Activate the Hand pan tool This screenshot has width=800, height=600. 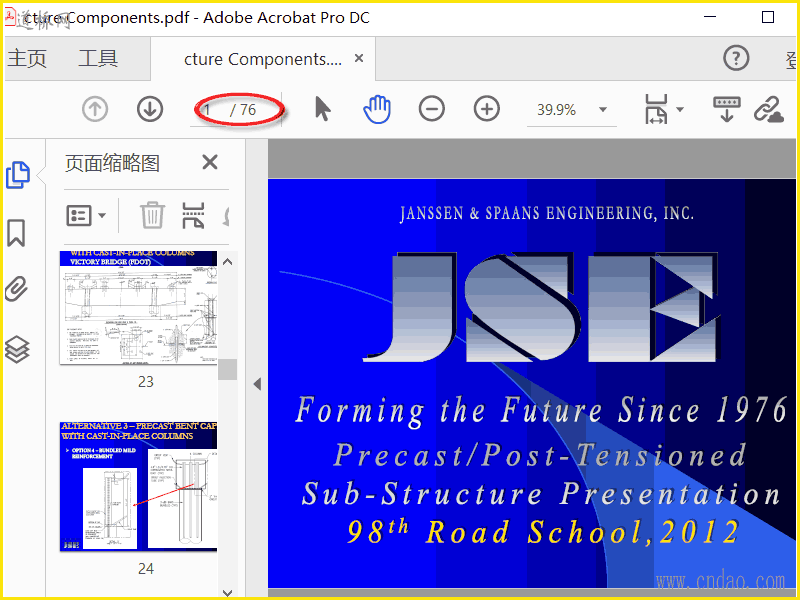pyautogui.click(x=377, y=109)
